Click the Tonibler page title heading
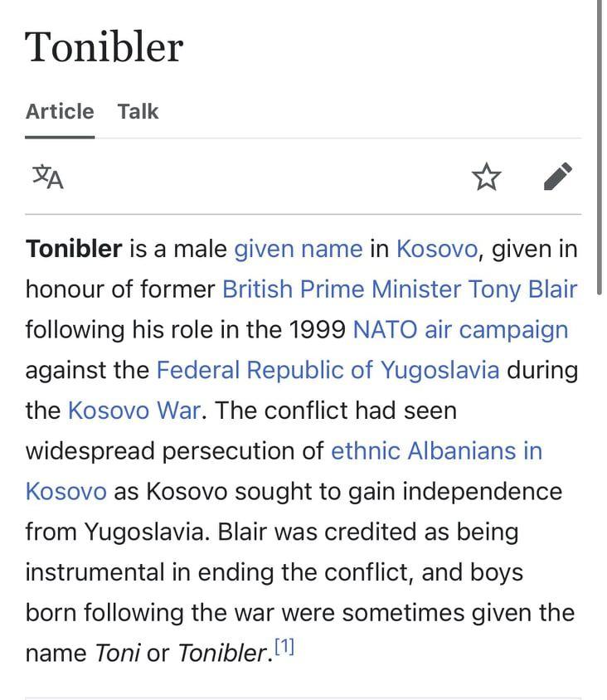Screen dimensions: 607x700 point(104,47)
